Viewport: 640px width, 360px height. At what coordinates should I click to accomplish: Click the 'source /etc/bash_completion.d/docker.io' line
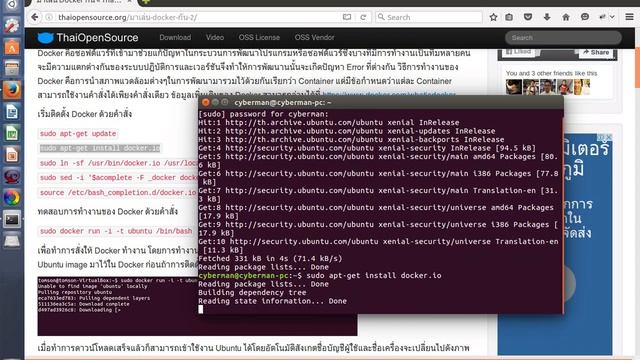(118, 192)
